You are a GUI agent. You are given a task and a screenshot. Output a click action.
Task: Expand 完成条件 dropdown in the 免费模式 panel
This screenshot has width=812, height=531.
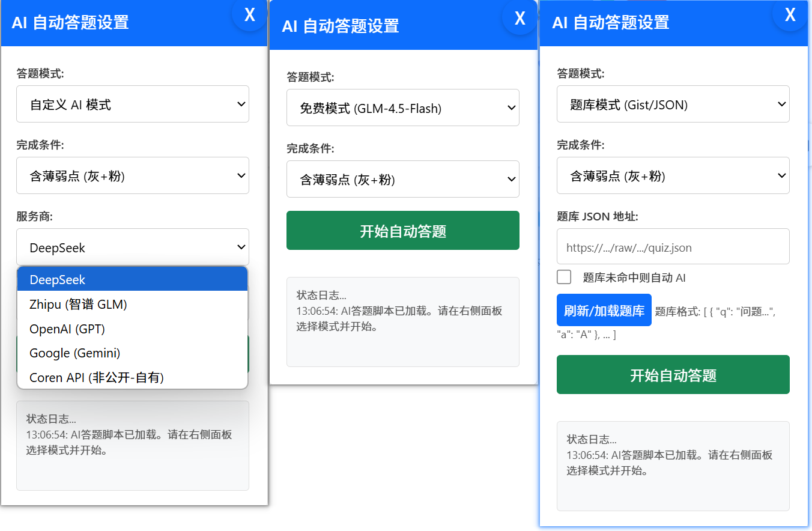coord(403,179)
